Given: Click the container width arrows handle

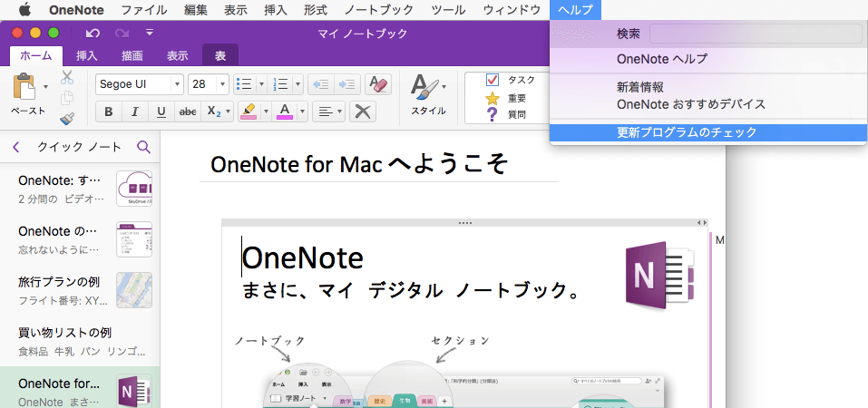Looking at the screenshot, I should click(x=703, y=223).
